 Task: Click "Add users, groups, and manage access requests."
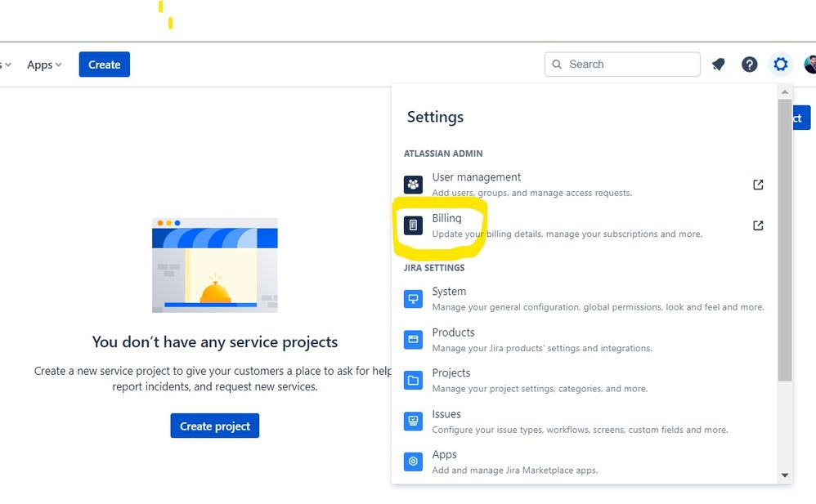pos(531,193)
